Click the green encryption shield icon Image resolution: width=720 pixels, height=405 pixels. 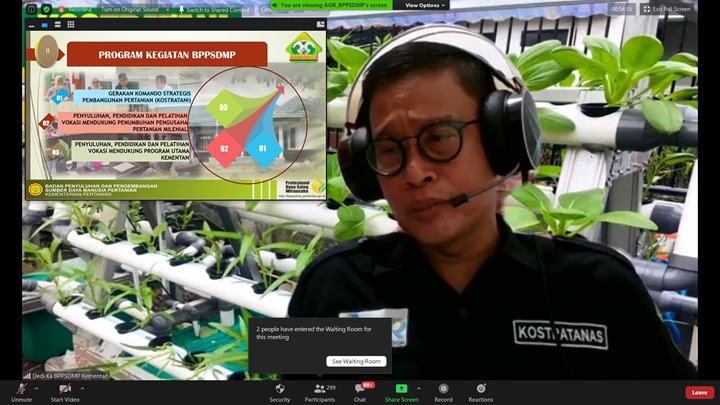click(46, 9)
